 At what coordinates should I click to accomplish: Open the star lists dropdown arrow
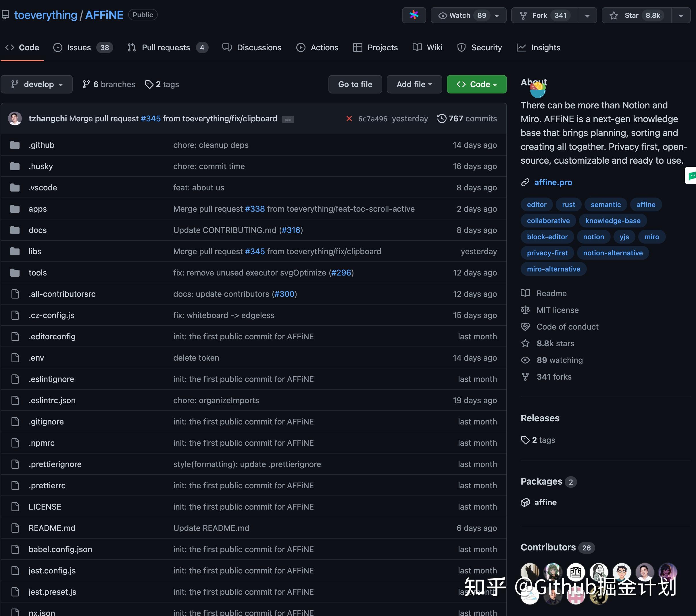(681, 16)
